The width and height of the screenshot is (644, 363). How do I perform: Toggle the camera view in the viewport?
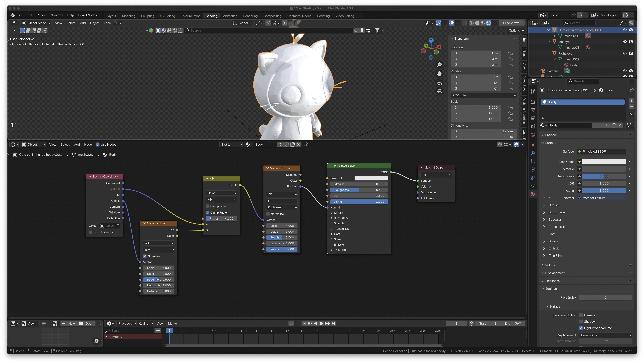pyautogui.click(x=439, y=82)
